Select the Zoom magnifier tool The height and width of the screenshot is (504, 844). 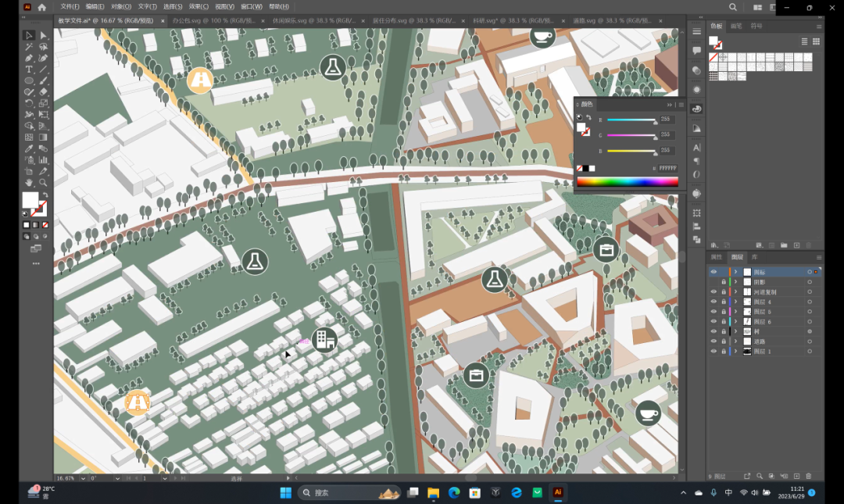click(x=44, y=183)
